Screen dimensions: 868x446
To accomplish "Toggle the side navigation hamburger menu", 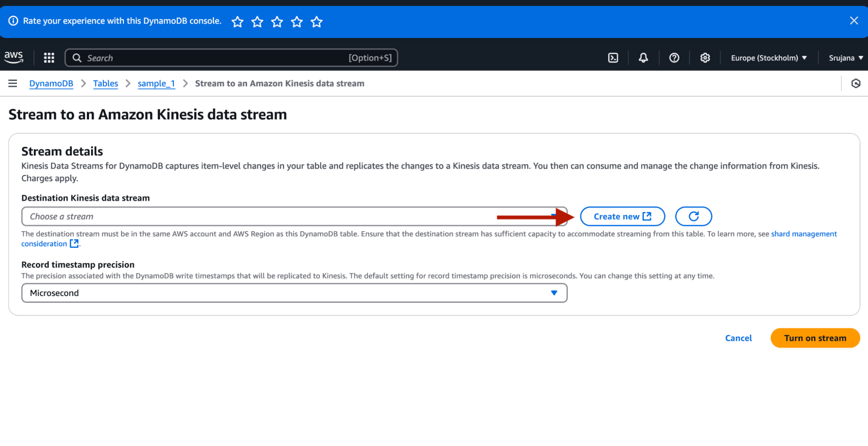I will point(13,83).
